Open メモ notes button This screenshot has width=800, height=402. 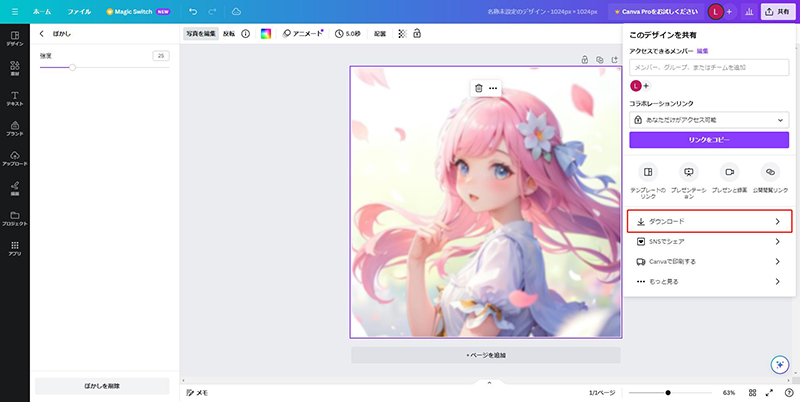(197, 393)
